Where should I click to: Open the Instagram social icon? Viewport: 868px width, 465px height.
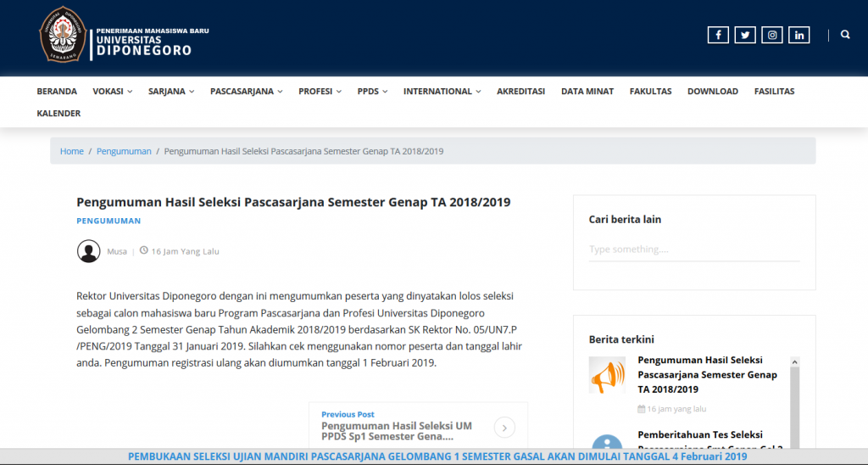[x=771, y=35]
